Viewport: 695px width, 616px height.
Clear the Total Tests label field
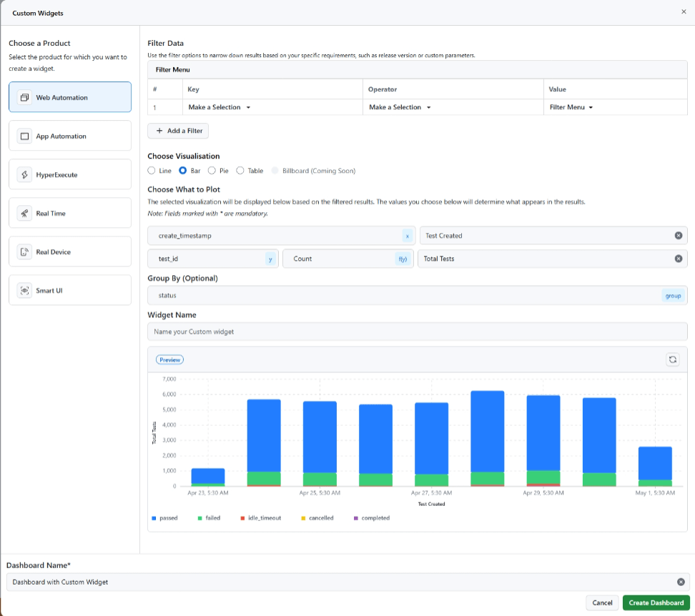click(678, 259)
